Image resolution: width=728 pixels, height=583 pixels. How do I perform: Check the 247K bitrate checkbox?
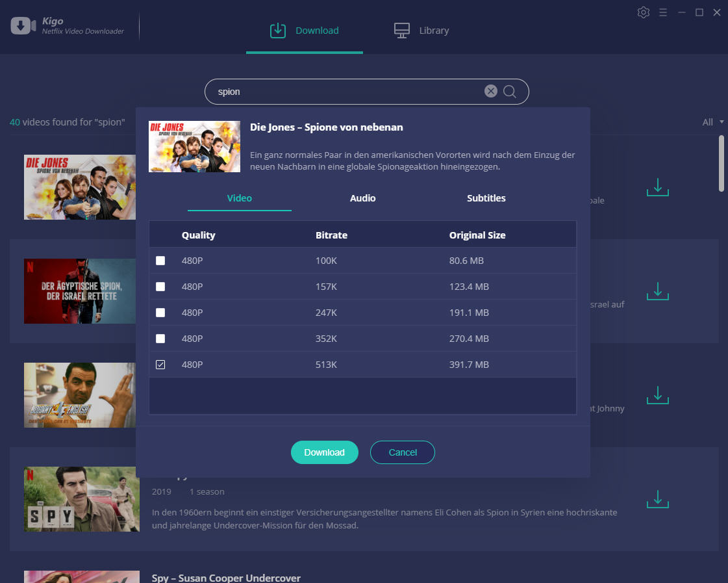click(160, 313)
